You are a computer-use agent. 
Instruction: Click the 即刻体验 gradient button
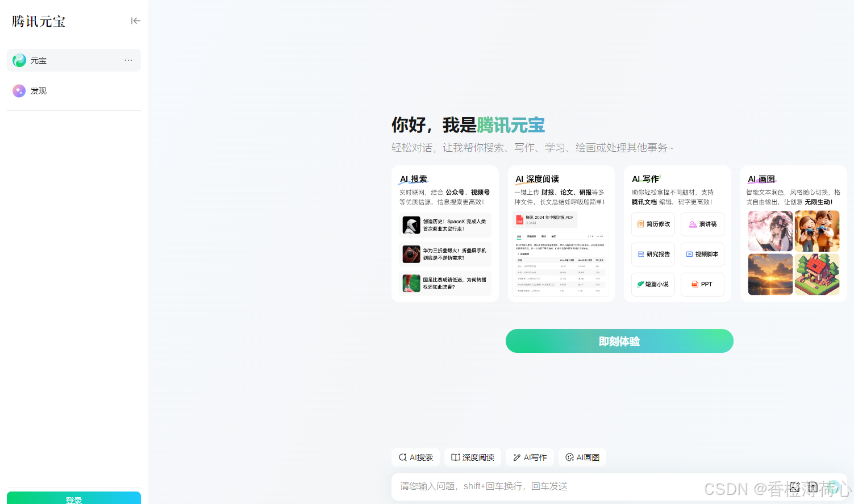click(619, 341)
